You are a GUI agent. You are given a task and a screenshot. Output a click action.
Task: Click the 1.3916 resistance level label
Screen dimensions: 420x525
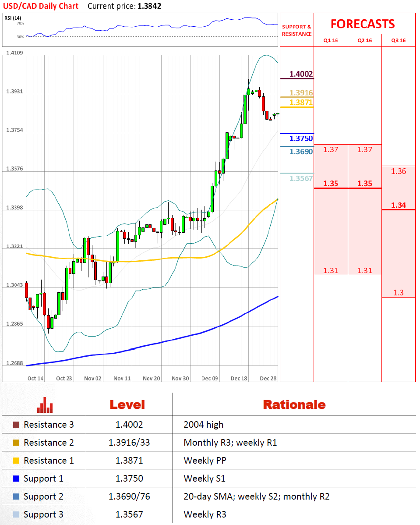(x=301, y=93)
